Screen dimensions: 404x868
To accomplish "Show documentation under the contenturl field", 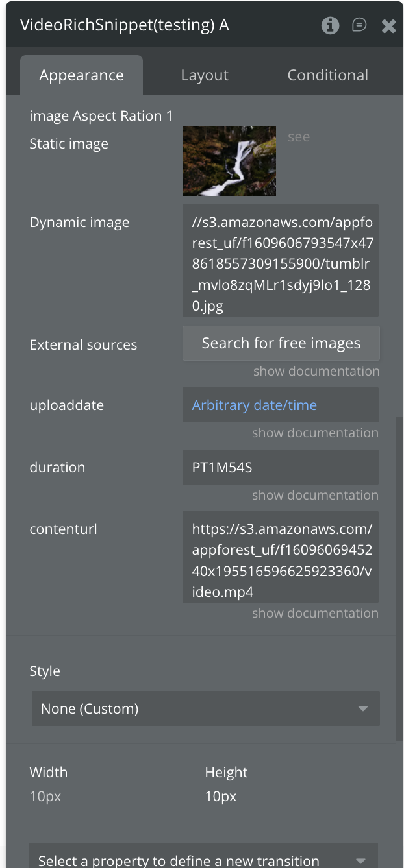I will point(316,613).
